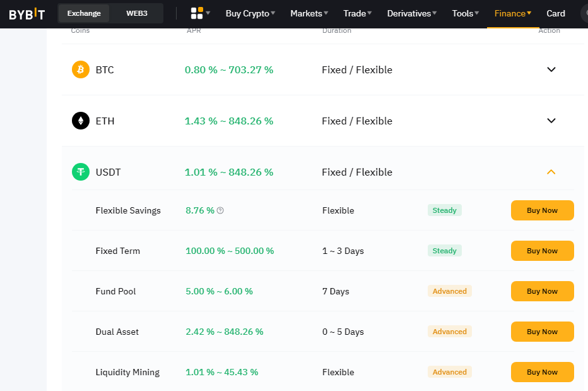Click the Bybit logo
588x391 pixels.
pos(26,13)
